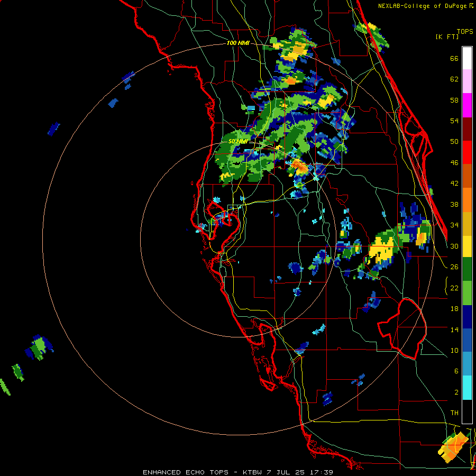Select the 50 NMI range ring label
Screen dimensions: 476x476
[238, 141]
